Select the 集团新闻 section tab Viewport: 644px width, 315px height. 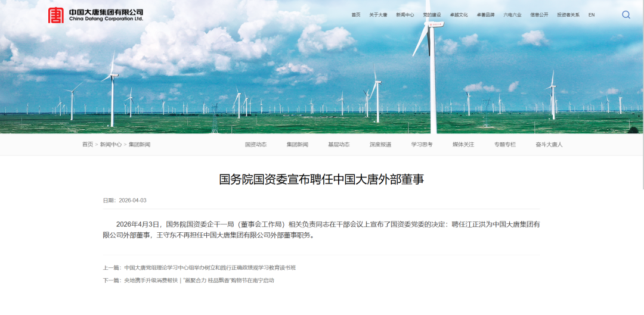click(x=298, y=144)
